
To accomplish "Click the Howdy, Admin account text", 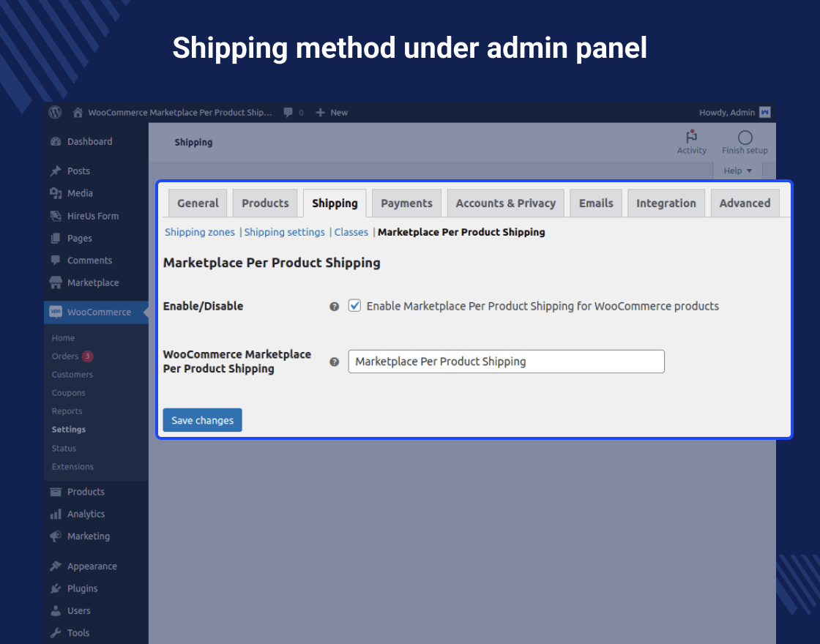I will pyautogui.click(x=727, y=113).
